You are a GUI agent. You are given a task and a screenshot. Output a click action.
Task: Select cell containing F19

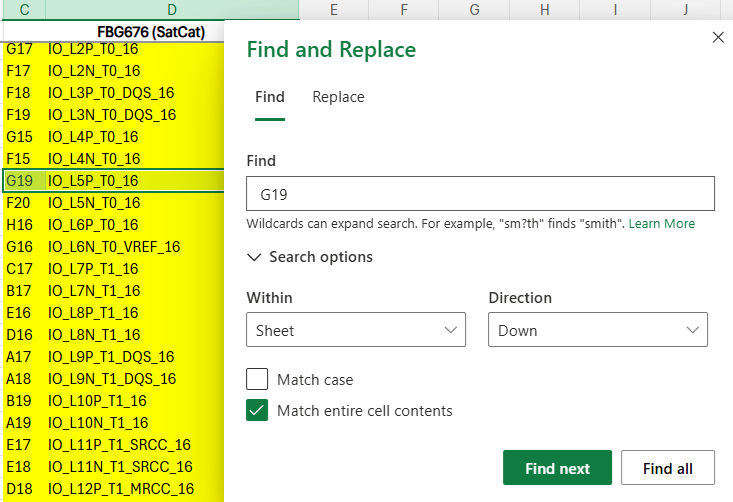tap(24, 115)
